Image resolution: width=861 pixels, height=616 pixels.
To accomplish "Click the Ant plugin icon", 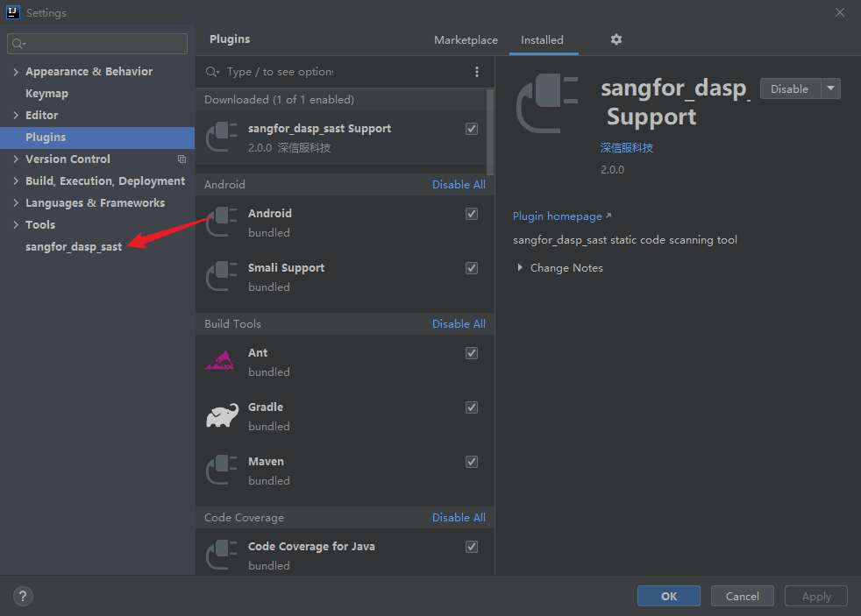I will (220, 361).
